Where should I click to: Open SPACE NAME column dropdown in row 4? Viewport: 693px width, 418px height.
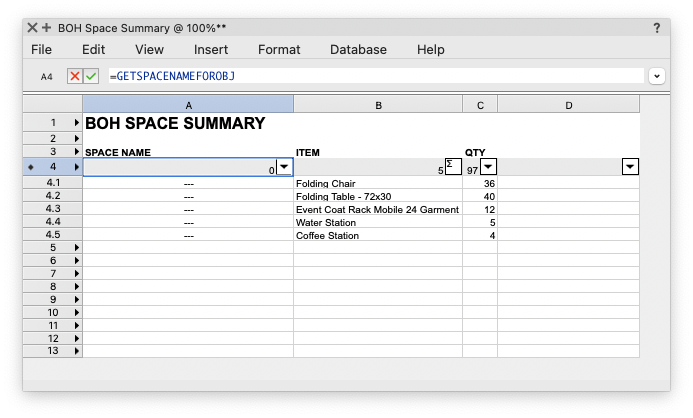coord(284,167)
